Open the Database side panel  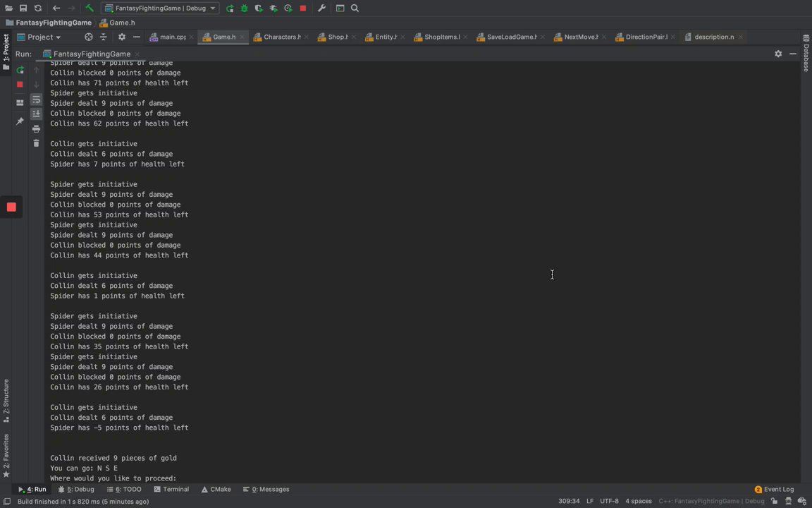[806, 54]
